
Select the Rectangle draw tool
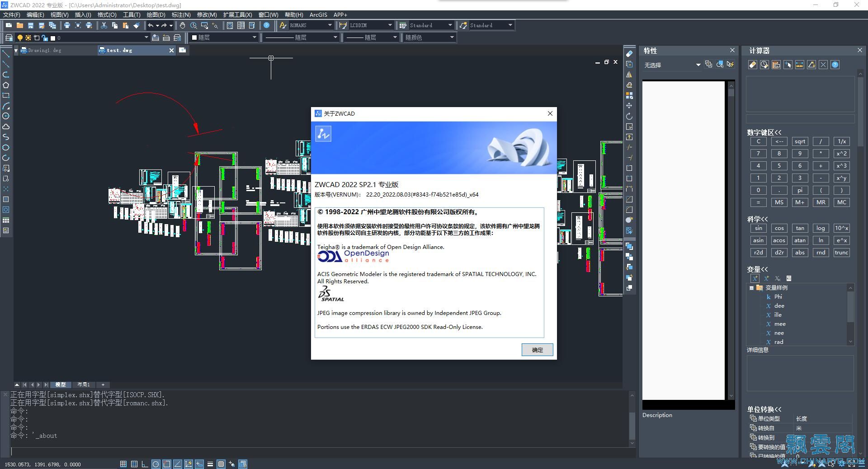point(6,95)
